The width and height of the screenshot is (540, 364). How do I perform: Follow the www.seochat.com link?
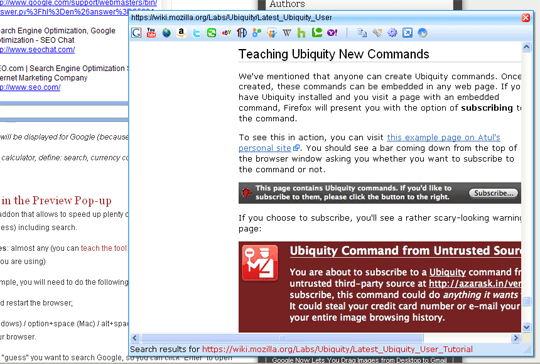(37, 50)
